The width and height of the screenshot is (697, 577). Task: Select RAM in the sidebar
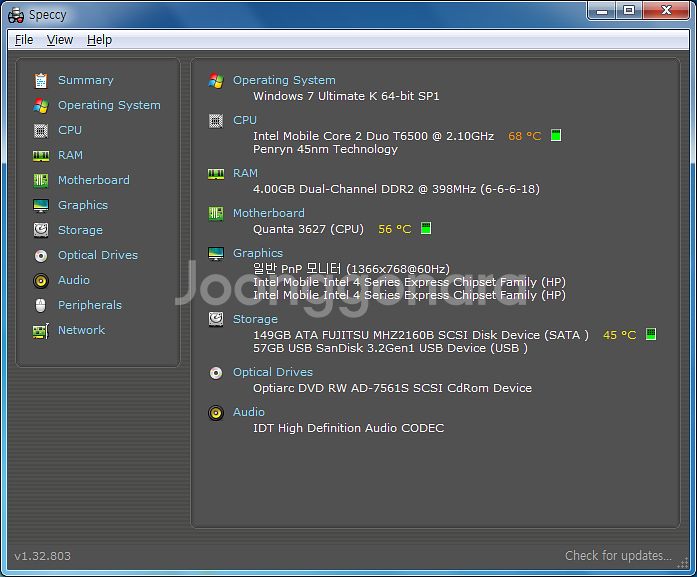(x=70, y=155)
